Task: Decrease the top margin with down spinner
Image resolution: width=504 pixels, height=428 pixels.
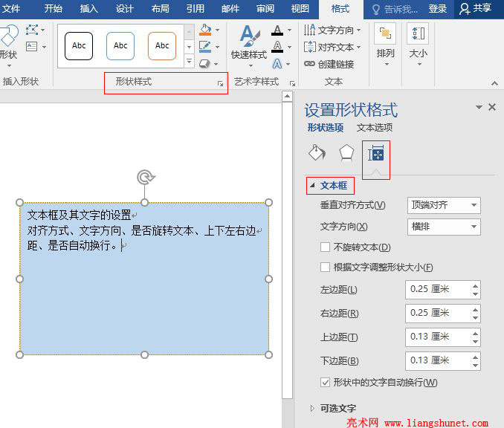Action: click(476, 342)
